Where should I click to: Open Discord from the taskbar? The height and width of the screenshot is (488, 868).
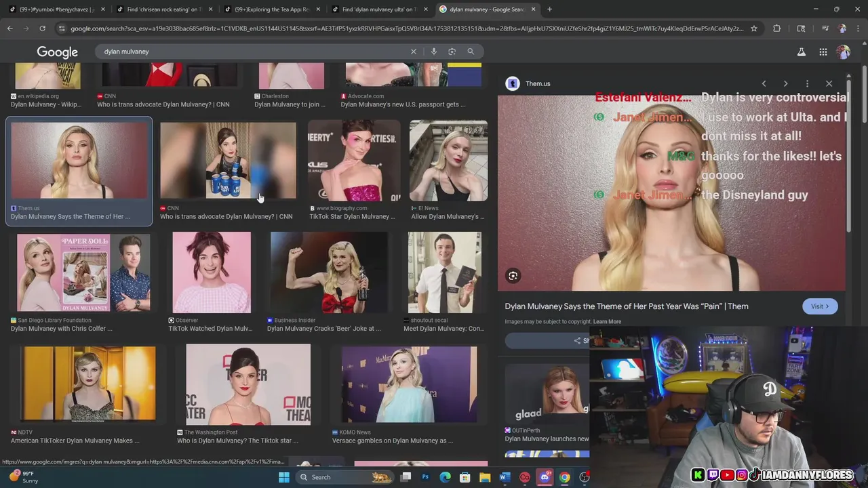point(545,477)
